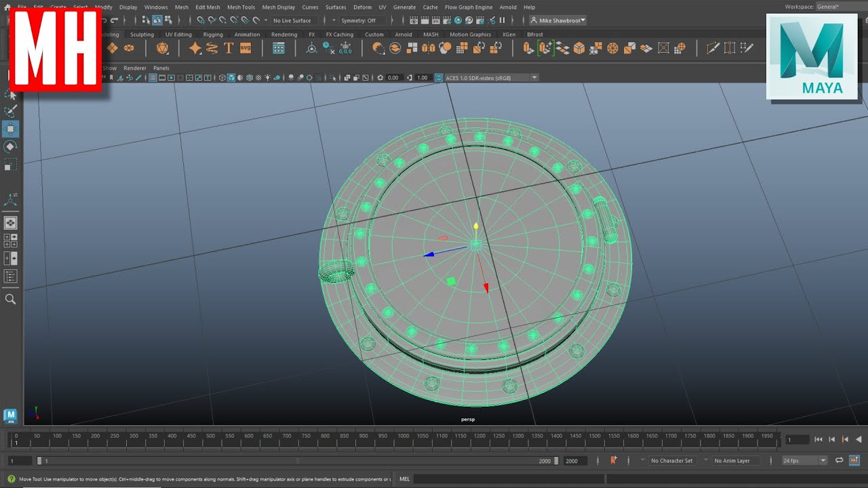The image size is (868, 488).
Task: Click the exposure value field showing 0.00
Action: (393, 78)
